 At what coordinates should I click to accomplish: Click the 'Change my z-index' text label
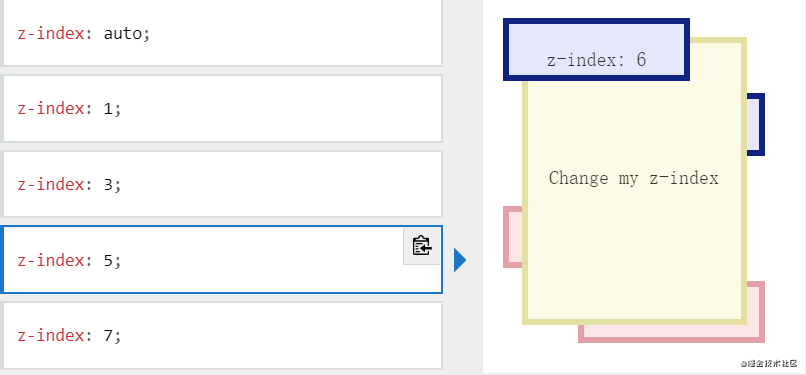633,178
